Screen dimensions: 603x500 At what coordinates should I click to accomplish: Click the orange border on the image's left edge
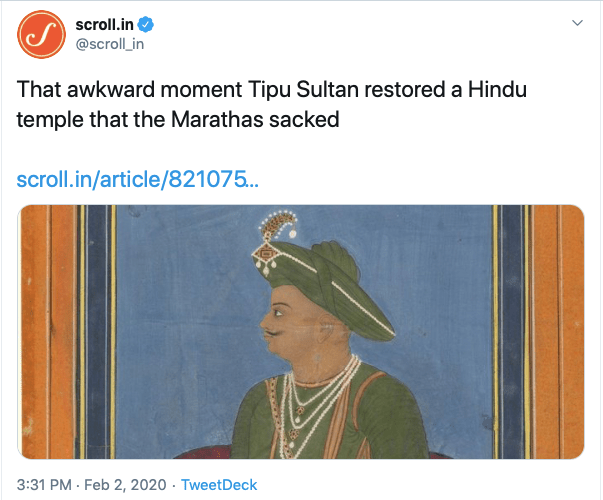click(x=33, y=330)
